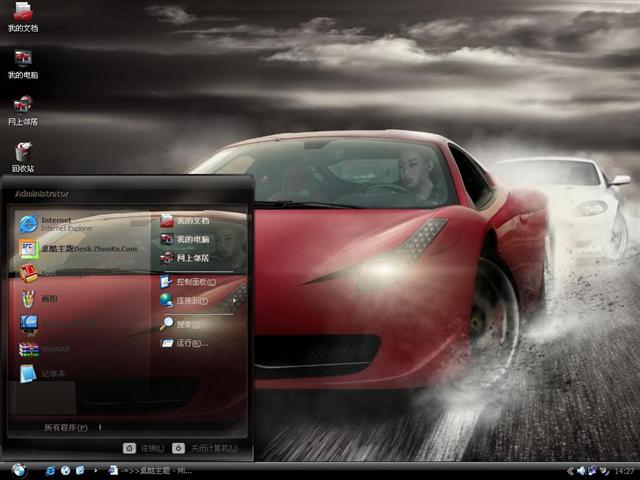This screenshot has width=640, height=480.
Task: Click 注销 (Log Off) button
Action: click(145, 448)
